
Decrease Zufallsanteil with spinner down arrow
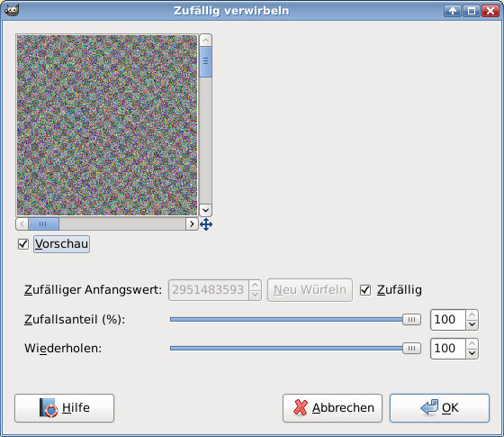(472, 324)
